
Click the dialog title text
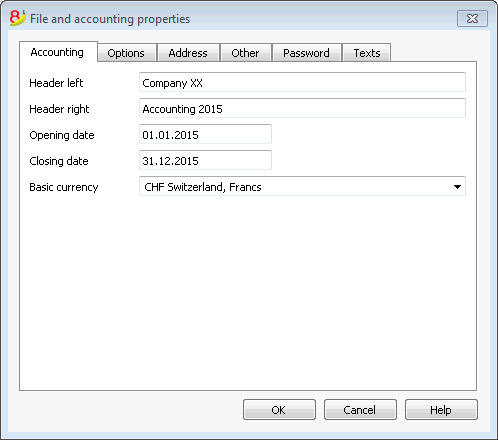pyautogui.click(x=110, y=19)
